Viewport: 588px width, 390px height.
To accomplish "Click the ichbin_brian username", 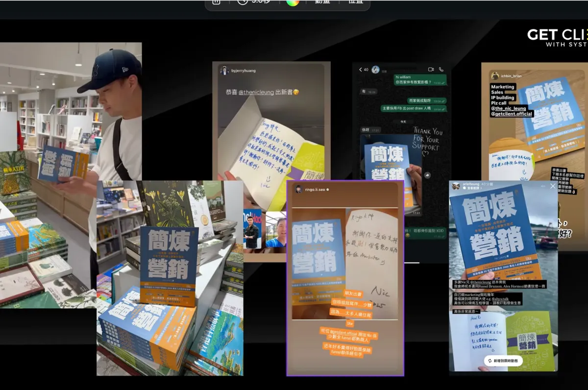I will (x=512, y=75).
